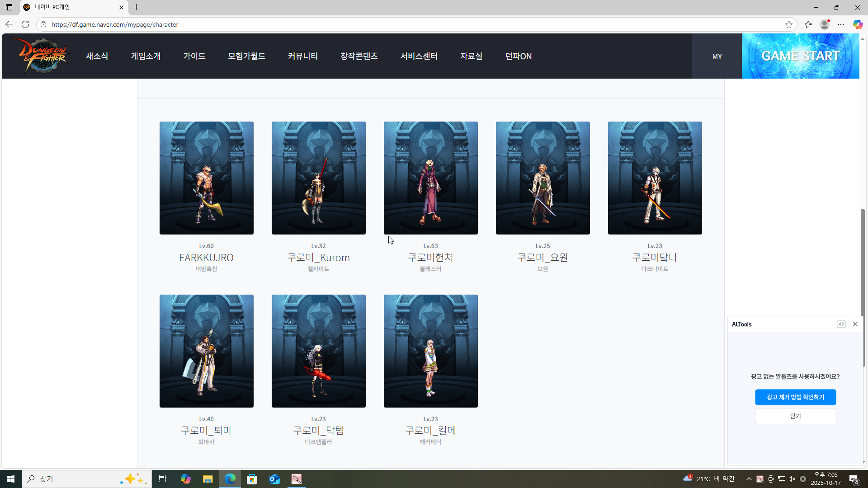
Task: Open browser settings and more menu
Action: coord(841,24)
